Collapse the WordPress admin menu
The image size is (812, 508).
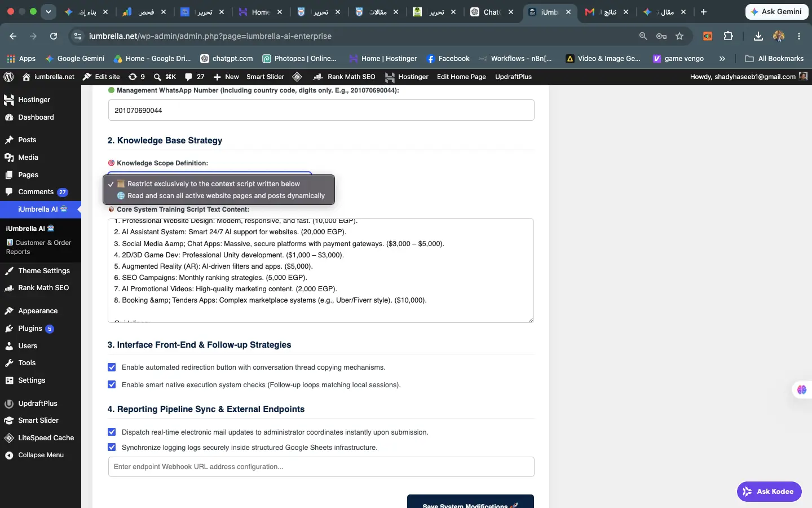click(x=41, y=455)
